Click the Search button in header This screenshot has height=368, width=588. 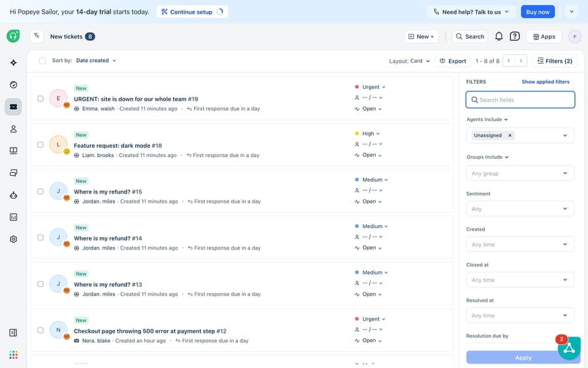coord(470,37)
